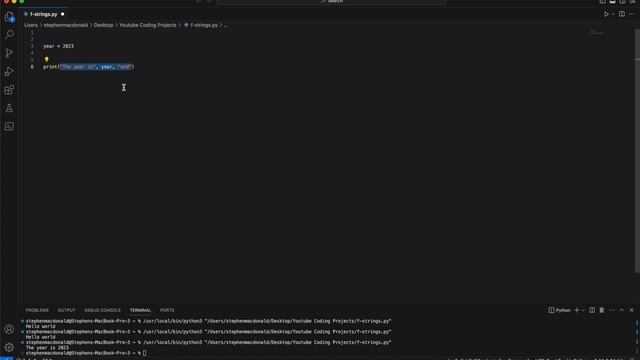Viewport: 640px width, 360px height.
Task: Click the editor minimap preview
Action: click(597, 33)
